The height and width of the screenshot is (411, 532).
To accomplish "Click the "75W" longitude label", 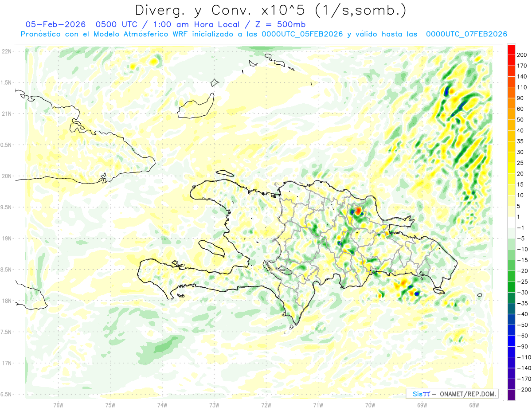I will 110,405.
